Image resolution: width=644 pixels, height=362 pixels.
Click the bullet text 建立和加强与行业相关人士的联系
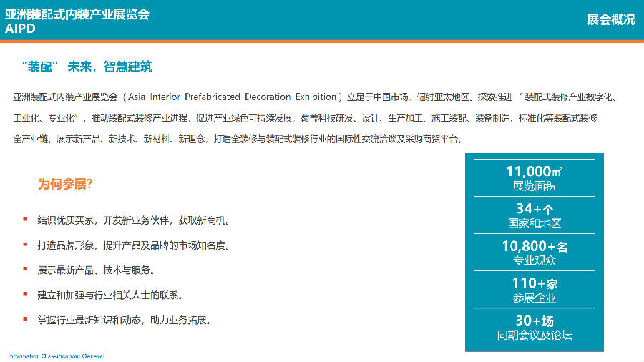[110, 295]
